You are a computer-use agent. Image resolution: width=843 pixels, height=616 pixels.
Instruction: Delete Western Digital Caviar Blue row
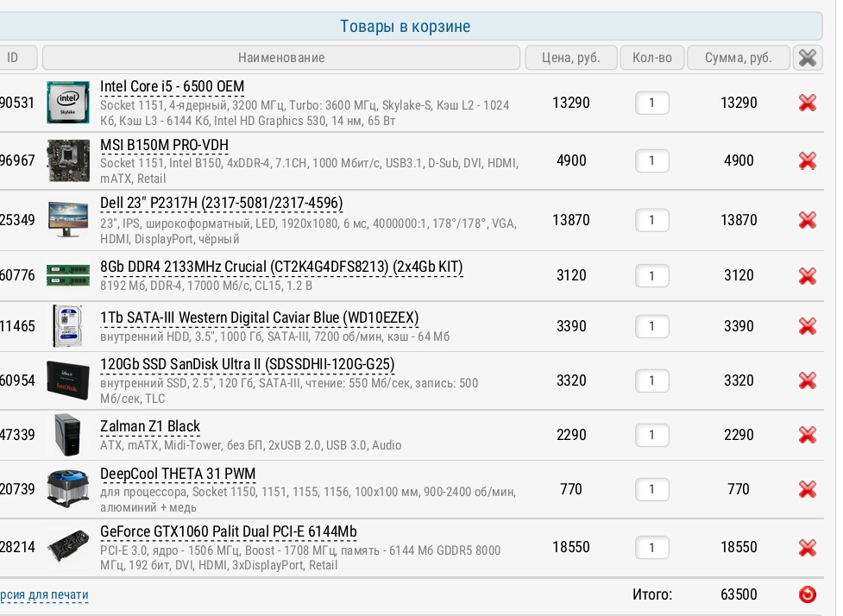[x=808, y=326]
